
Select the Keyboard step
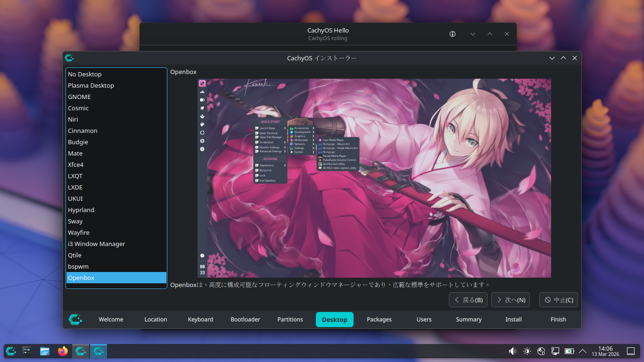click(200, 320)
